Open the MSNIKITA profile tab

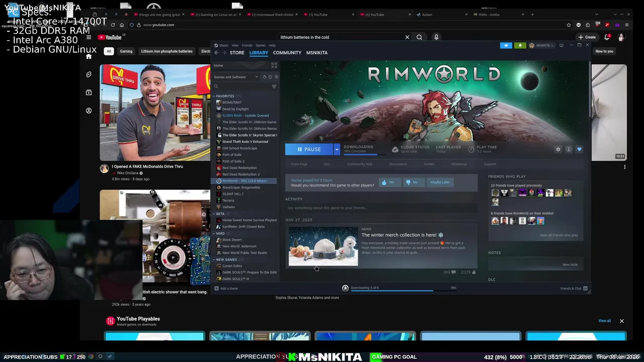tap(317, 53)
